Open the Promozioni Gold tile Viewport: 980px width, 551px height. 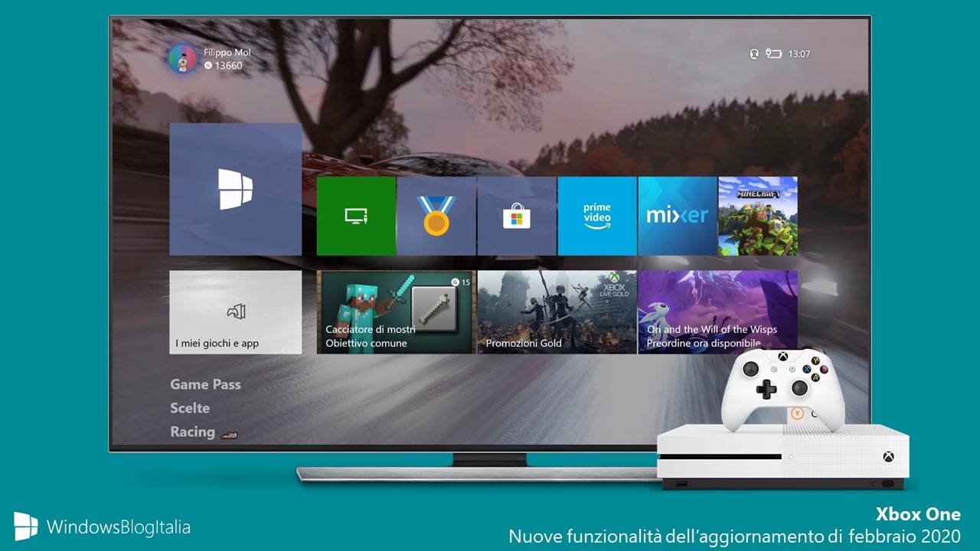[557, 312]
